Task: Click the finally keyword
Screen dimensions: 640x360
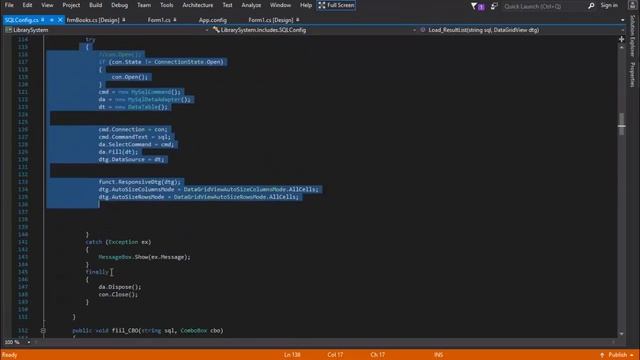Action: coord(97,272)
